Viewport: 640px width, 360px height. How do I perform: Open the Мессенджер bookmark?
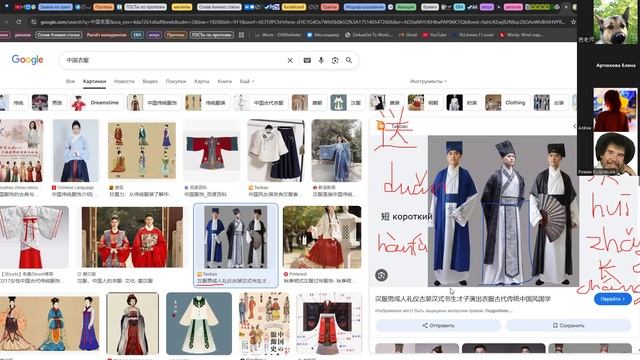323,35
